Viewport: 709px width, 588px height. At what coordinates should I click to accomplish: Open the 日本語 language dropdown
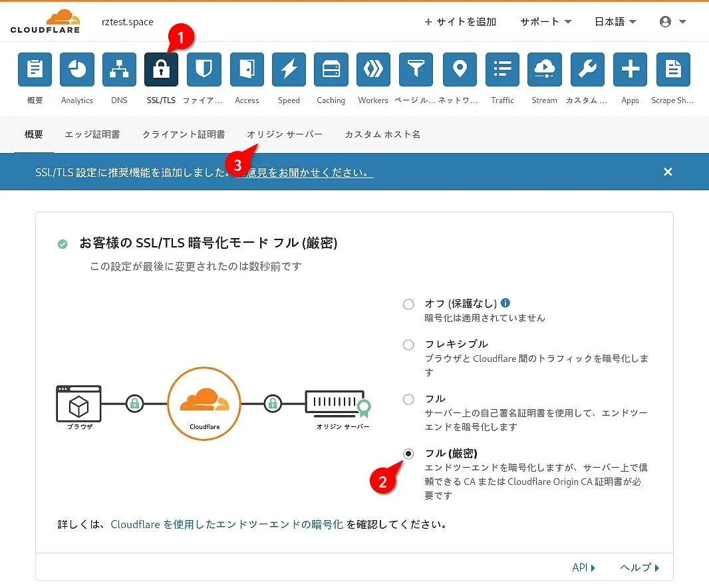pos(615,22)
